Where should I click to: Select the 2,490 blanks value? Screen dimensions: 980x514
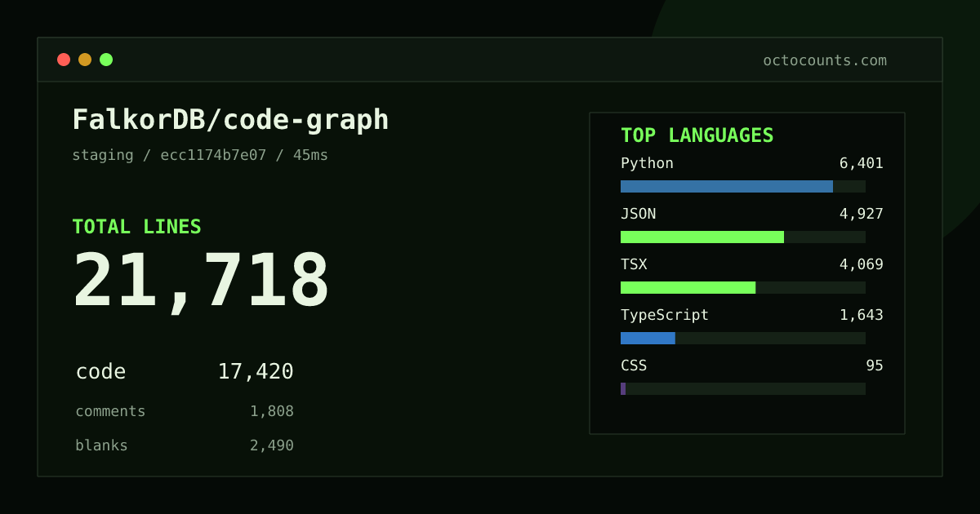(272, 445)
